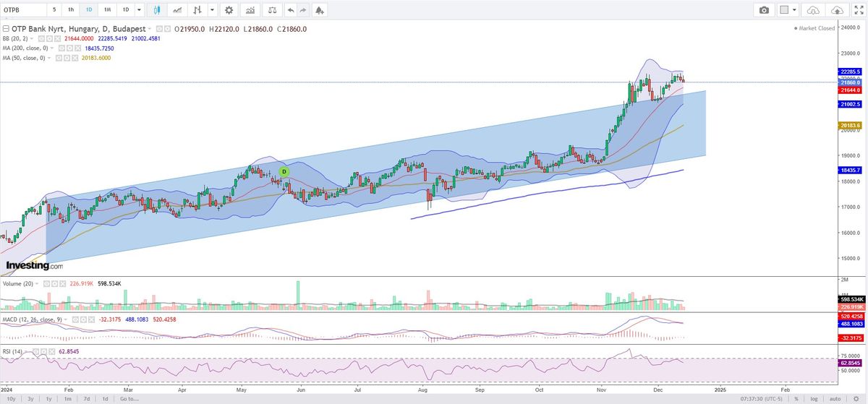Toggle the auto scale
Image resolution: width=868 pixels, height=404 pixels.
point(835,398)
